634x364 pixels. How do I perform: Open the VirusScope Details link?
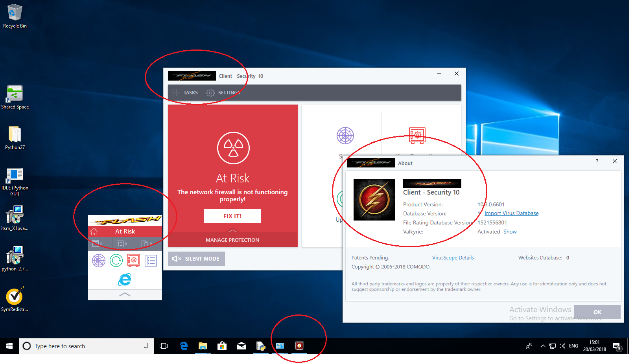click(453, 258)
